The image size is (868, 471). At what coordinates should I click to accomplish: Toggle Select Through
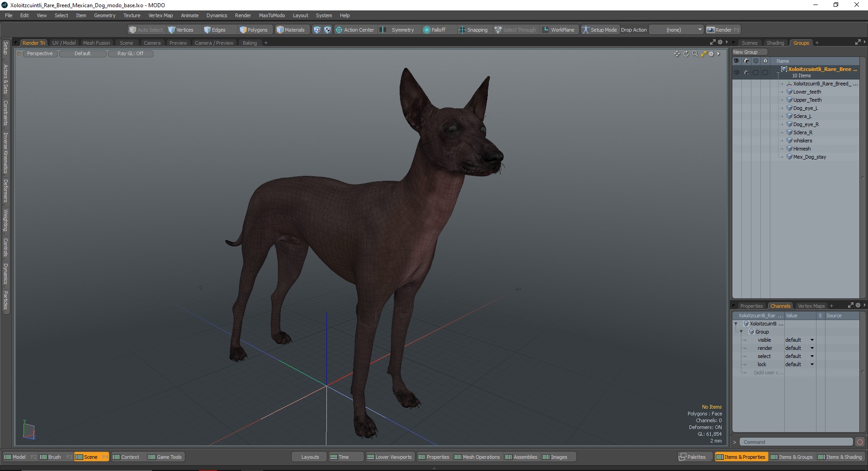[515, 30]
